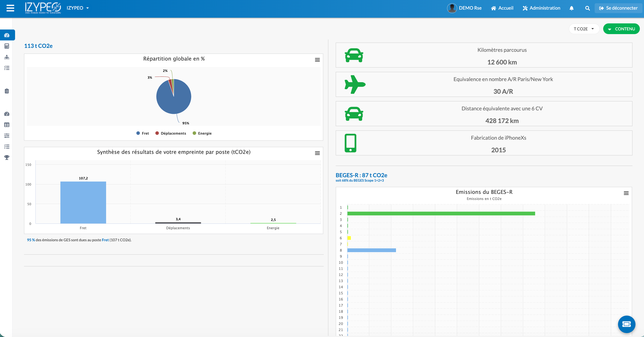The image size is (644, 337).
Task: Click the table grid icon in sidebar
Action: (x=7, y=125)
